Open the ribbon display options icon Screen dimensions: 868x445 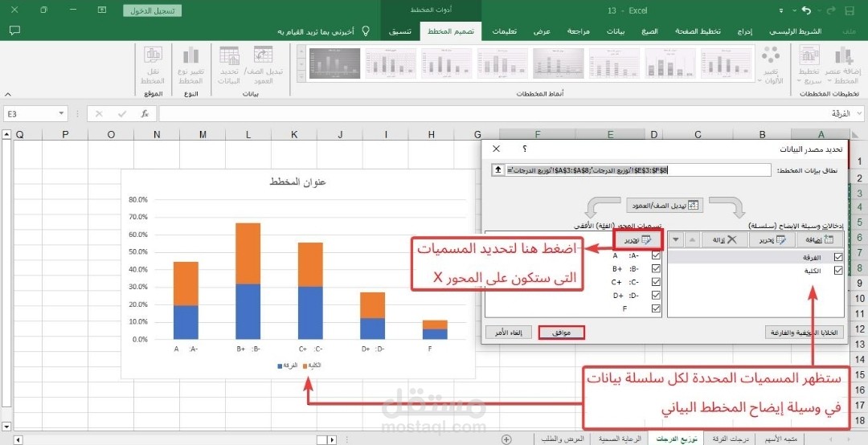[101, 10]
